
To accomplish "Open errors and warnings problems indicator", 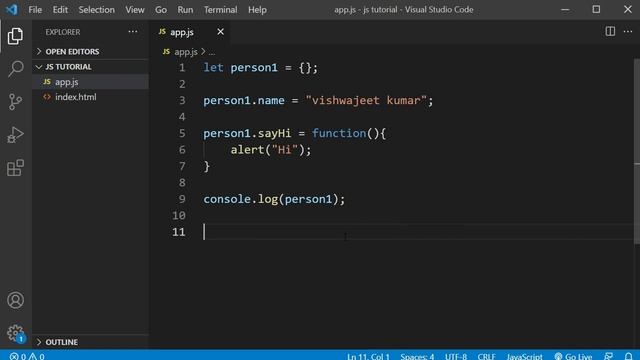I will (x=27, y=356).
